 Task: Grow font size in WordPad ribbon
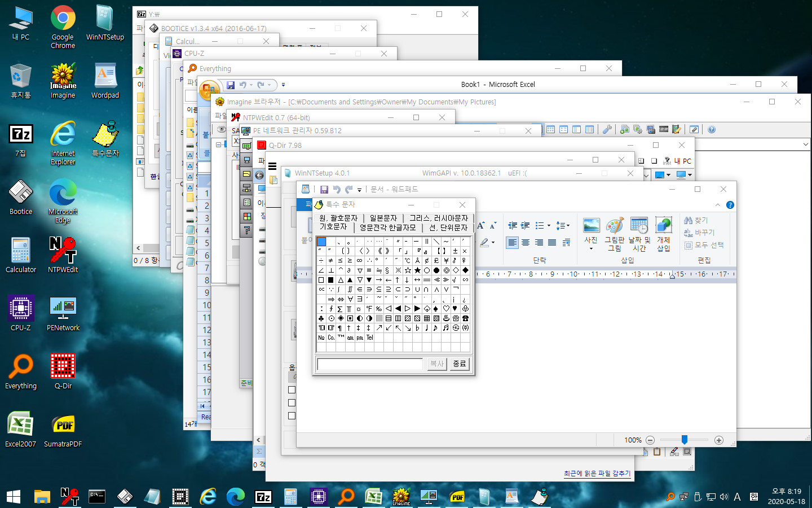click(x=481, y=226)
